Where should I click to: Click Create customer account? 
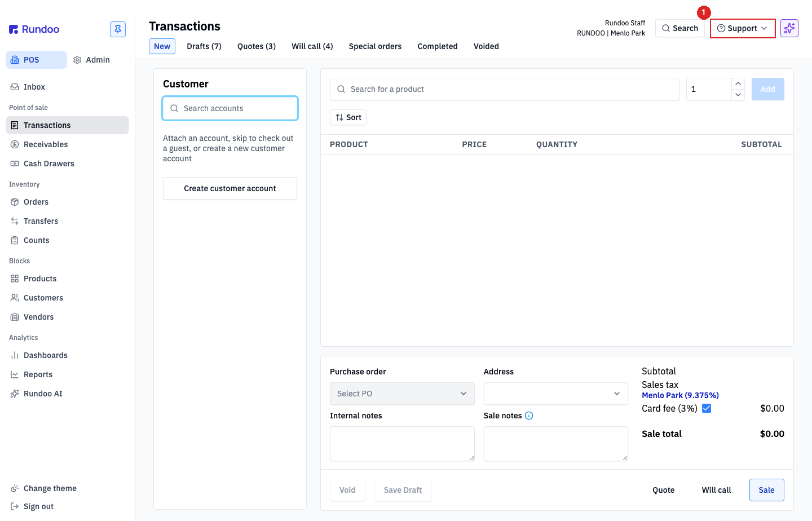point(230,188)
